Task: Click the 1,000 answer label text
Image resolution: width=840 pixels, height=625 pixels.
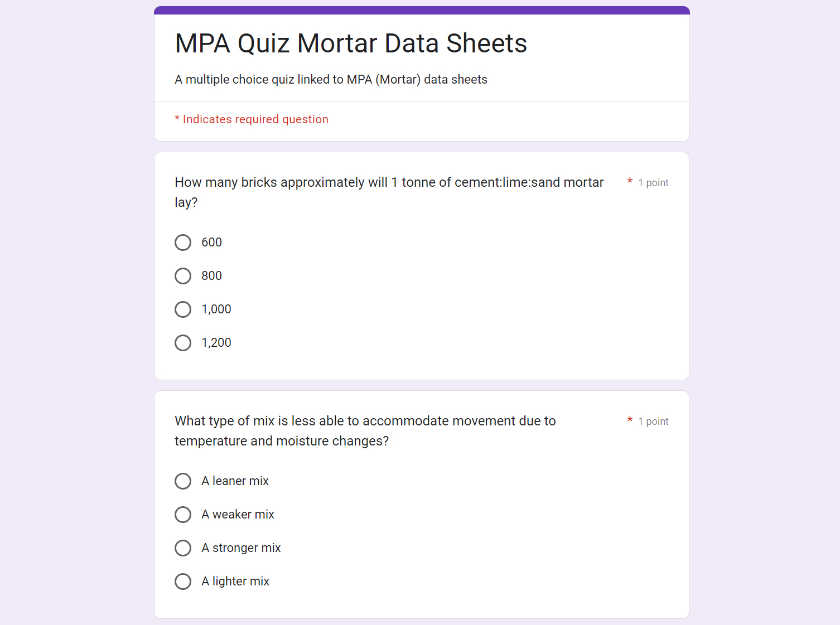Action: pyautogui.click(x=216, y=309)
